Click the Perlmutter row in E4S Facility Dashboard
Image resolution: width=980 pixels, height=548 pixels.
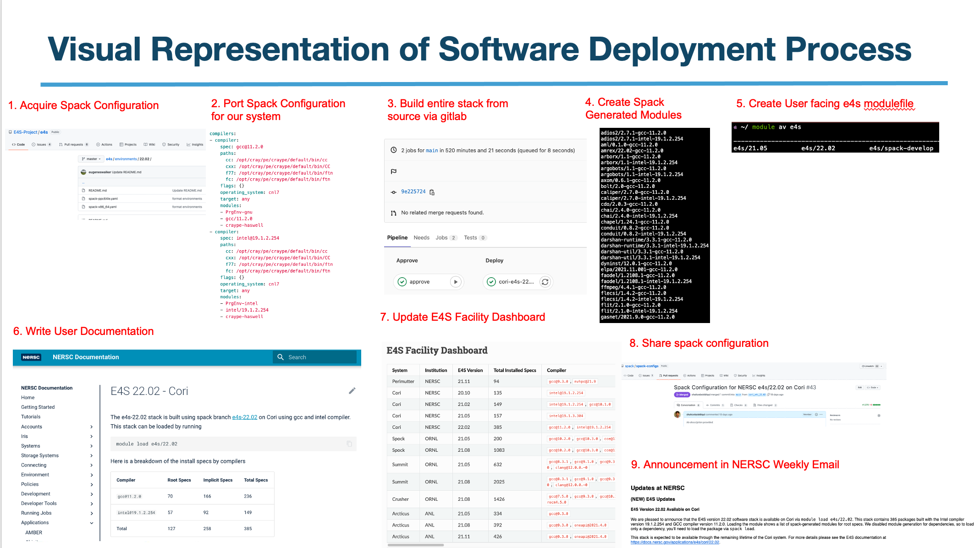[x=501, y=381]
